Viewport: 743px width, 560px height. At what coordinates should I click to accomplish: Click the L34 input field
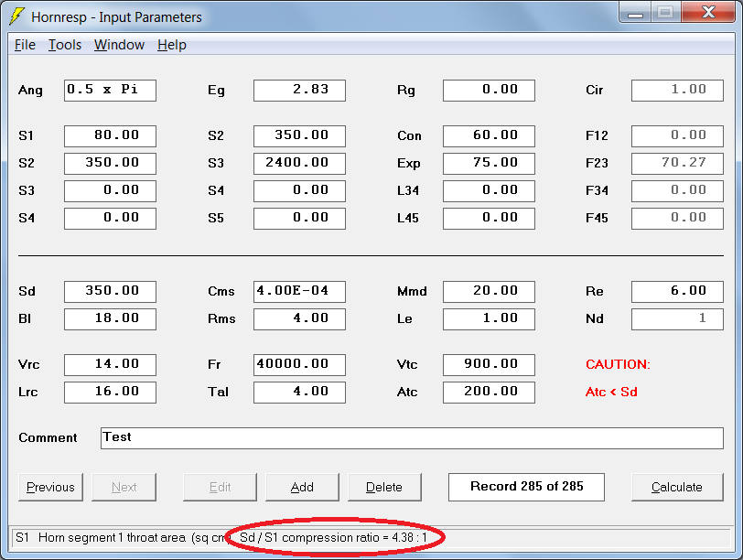(489, 191)
